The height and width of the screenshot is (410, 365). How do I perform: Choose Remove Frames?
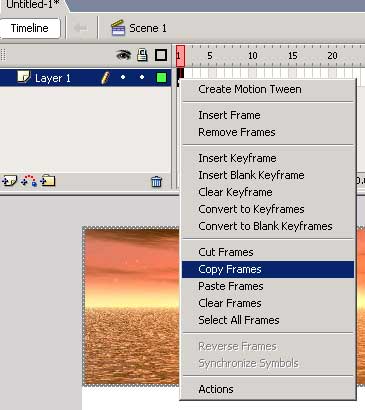coord(268,132)
